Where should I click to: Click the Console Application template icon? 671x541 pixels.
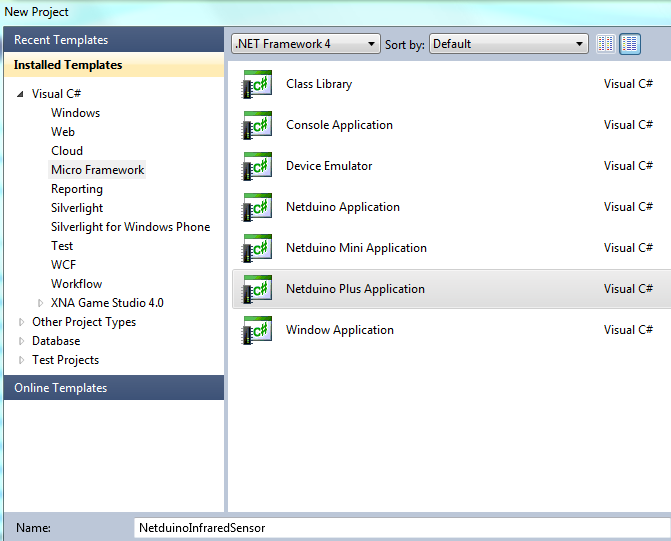coord(257,125)
